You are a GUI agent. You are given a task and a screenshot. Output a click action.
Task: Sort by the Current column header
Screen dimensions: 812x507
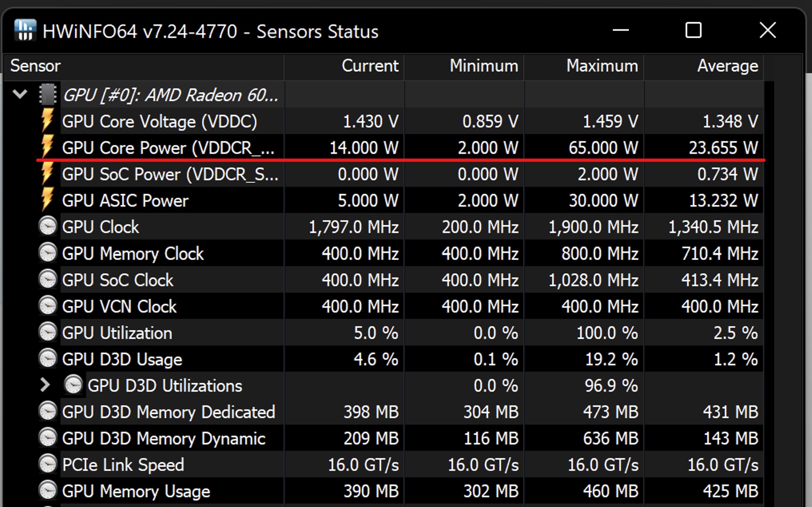tap(369, 66)
